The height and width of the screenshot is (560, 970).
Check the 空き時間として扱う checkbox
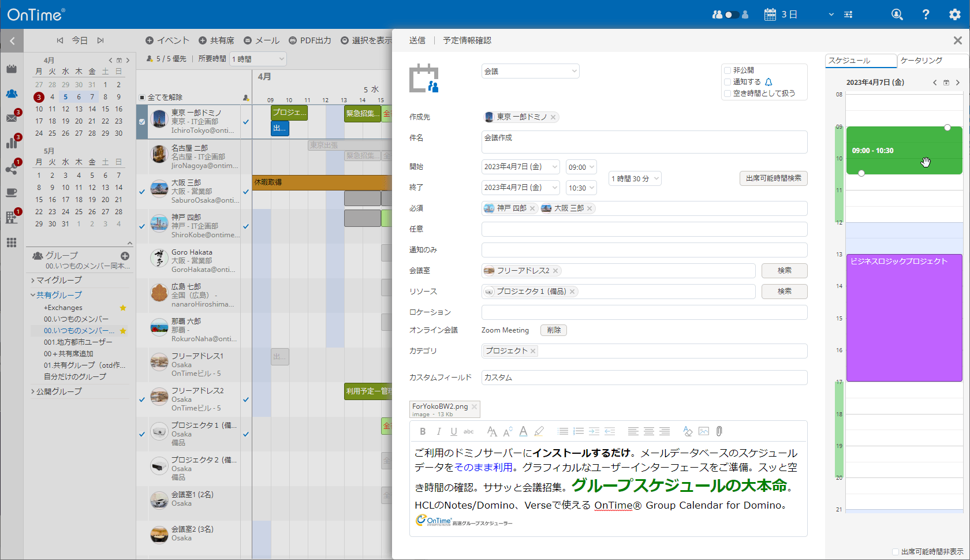pyautogui.click(x=727, y=94)
